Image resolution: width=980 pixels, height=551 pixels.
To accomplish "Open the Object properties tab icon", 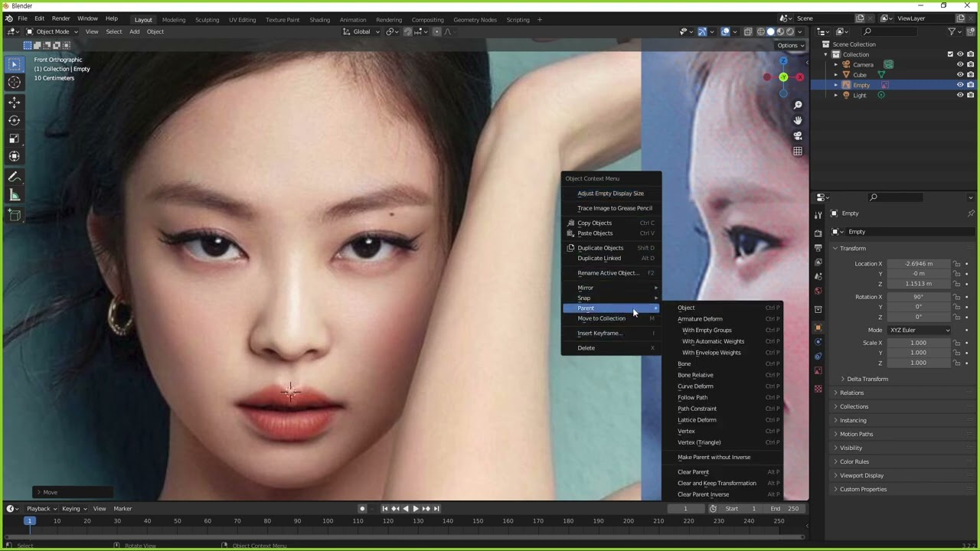I will (818, 328).
